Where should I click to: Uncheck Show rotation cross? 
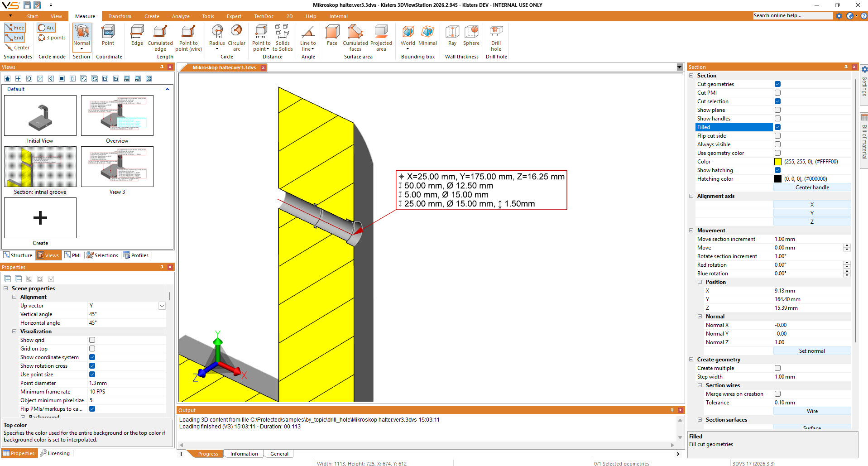tap(92, 366)
